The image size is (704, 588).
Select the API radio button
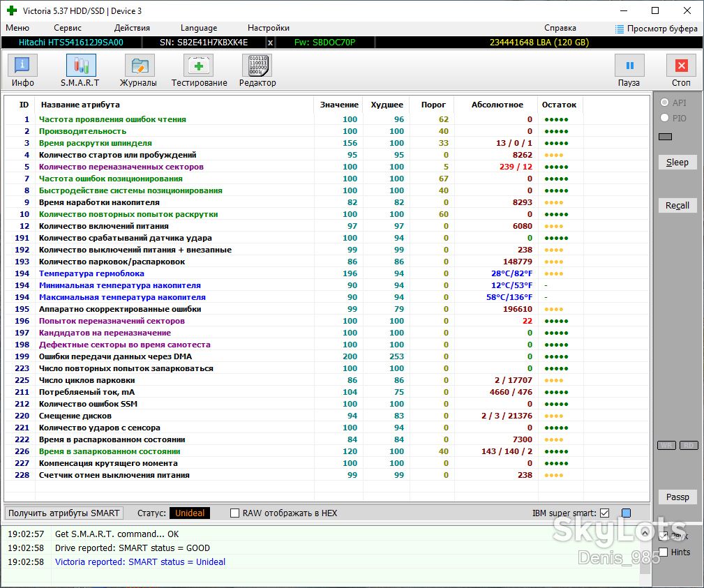tap(664, 103)
